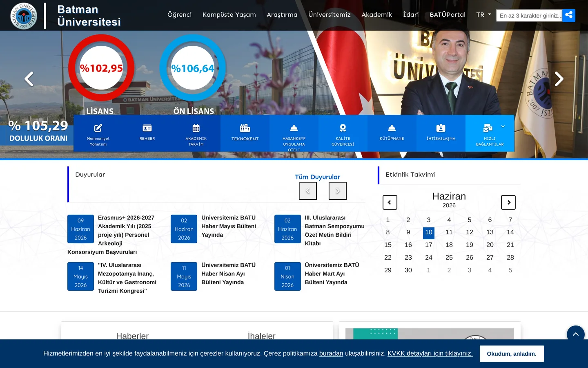Select day 1 in Haziran calendar
The height and width of the screenshot is (368, 588).
pyautogui.click(x=388, y=220)
